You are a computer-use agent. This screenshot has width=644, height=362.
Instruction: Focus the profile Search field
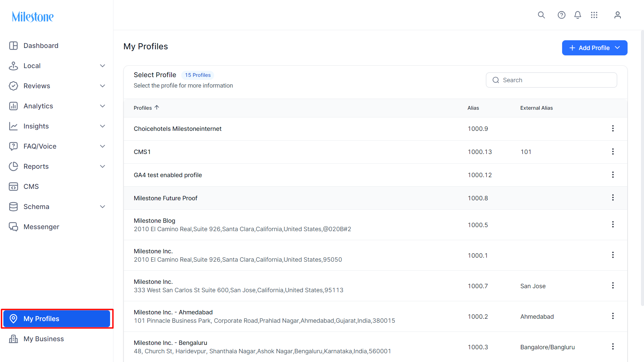[551, 80]
